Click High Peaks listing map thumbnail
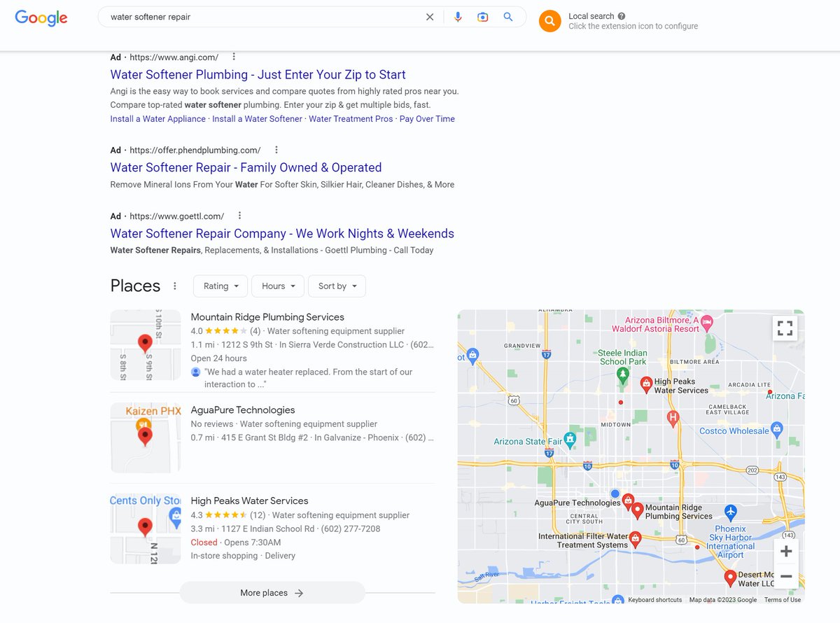 pyautogui.click(x=146, y=528)
